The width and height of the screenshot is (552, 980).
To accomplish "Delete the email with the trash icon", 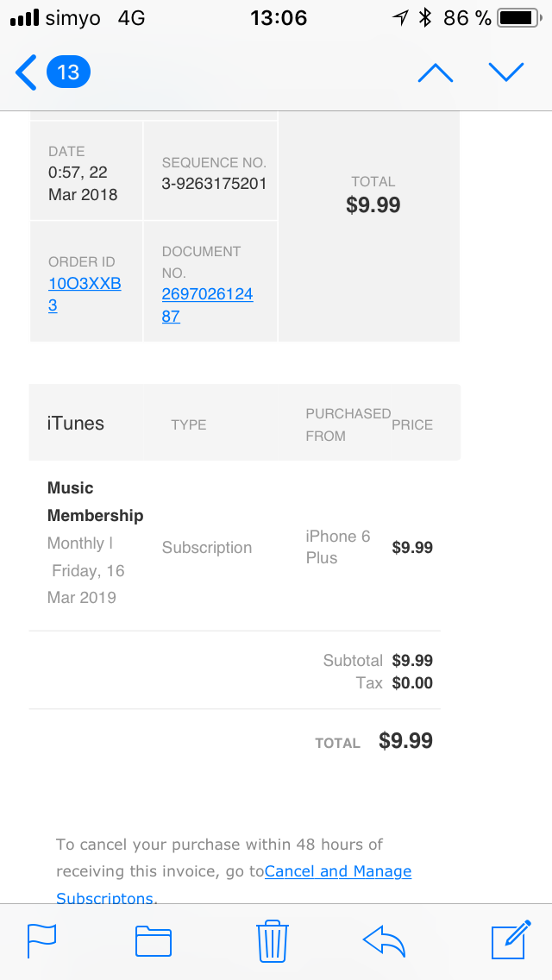I will pos(273,941).
